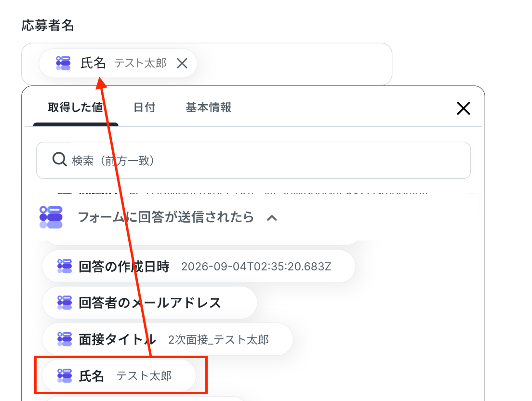Image resolution: width=532 pixels, height=401 pixels.
Task: Click the icon on the 回答者のメールアドレス item
Action: click(x=65, y=303)
